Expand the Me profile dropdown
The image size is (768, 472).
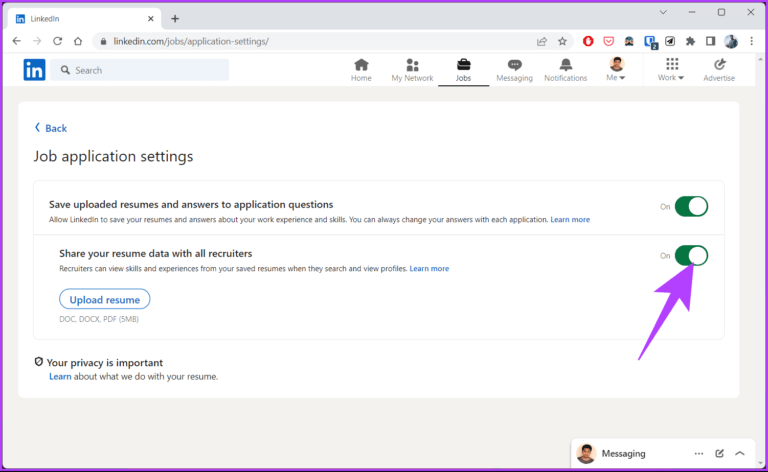(616, 69)
